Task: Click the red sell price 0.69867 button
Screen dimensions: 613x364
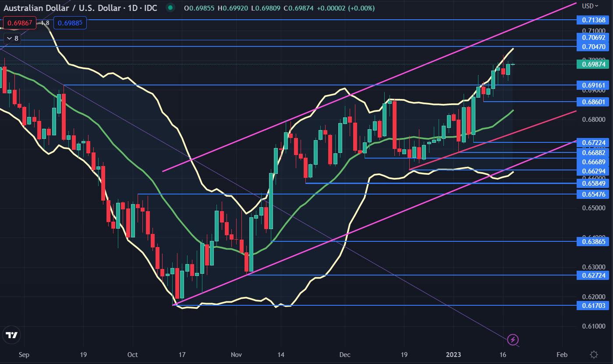Action: [20, 22]
